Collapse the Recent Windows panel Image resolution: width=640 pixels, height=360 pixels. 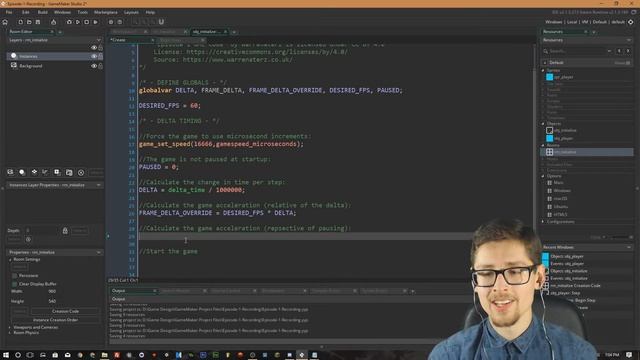629,247
